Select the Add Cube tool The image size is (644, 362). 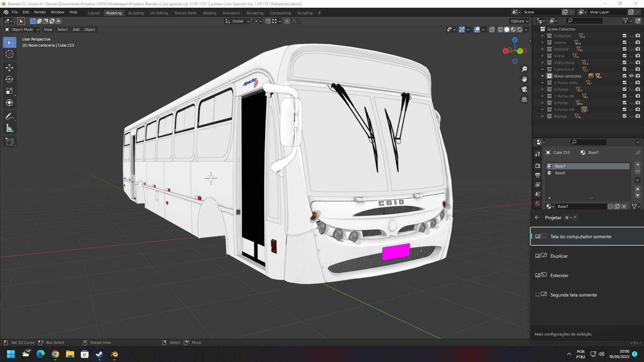(x=9, y=142)
